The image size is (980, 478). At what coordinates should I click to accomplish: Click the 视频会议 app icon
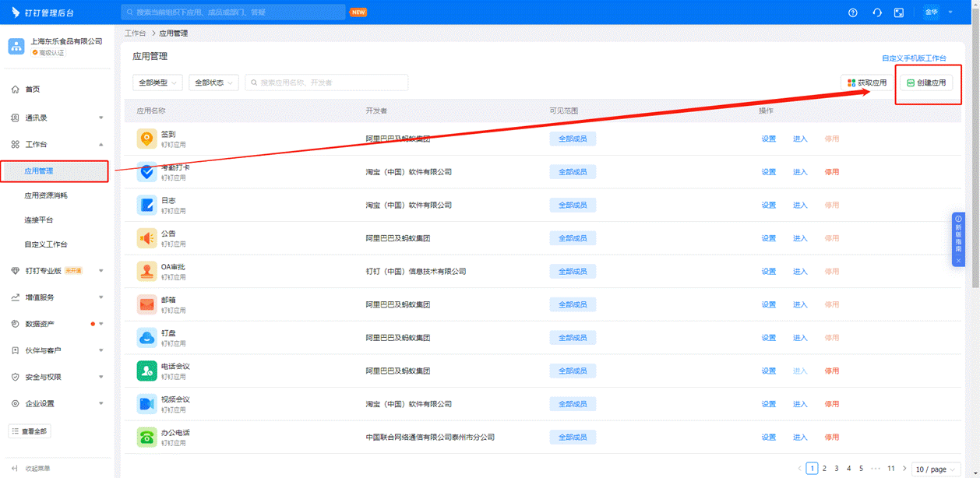pyautogui.click(x=147, y=404)
